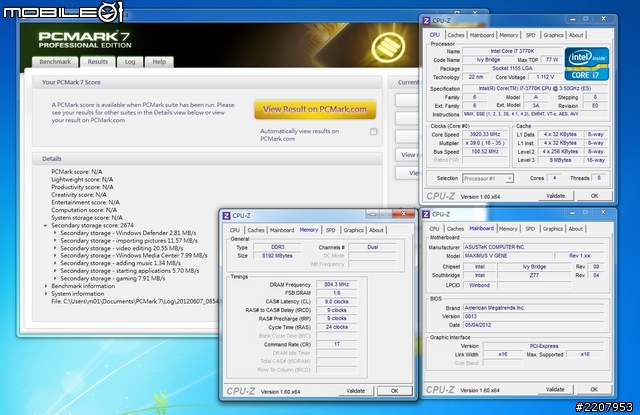Expand the Windows Defender secondary storage row
The height and width of the screenshot is (415, 640).
pyautogui.click(x=55, y=233)
